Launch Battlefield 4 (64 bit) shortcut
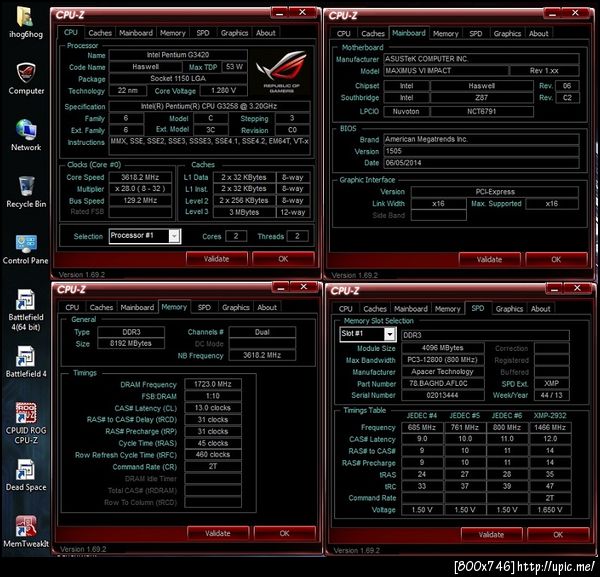The width and height of the screenshot is (600, 577). [x=26, y=310]
